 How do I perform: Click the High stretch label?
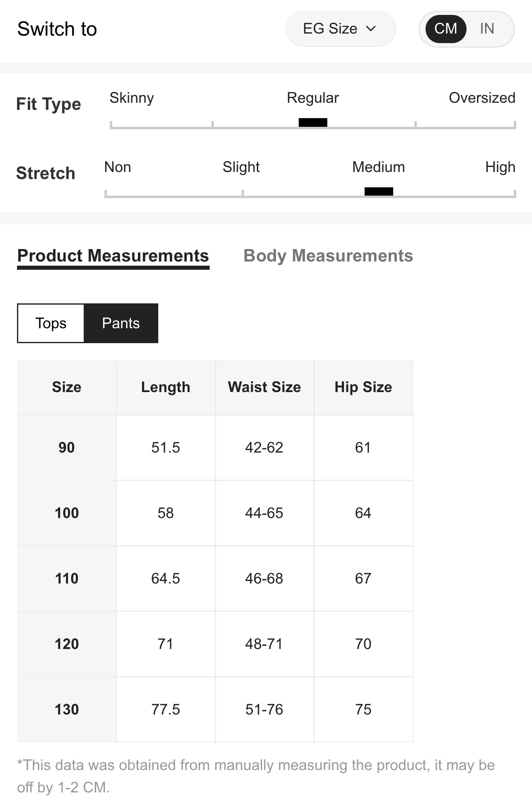pos(500,167)
